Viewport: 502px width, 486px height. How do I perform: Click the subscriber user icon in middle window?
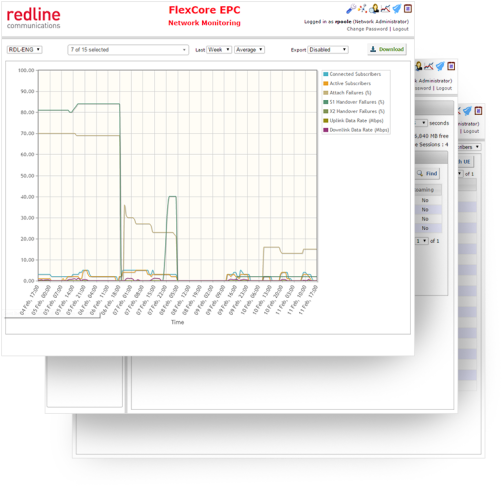click(419, 66)
